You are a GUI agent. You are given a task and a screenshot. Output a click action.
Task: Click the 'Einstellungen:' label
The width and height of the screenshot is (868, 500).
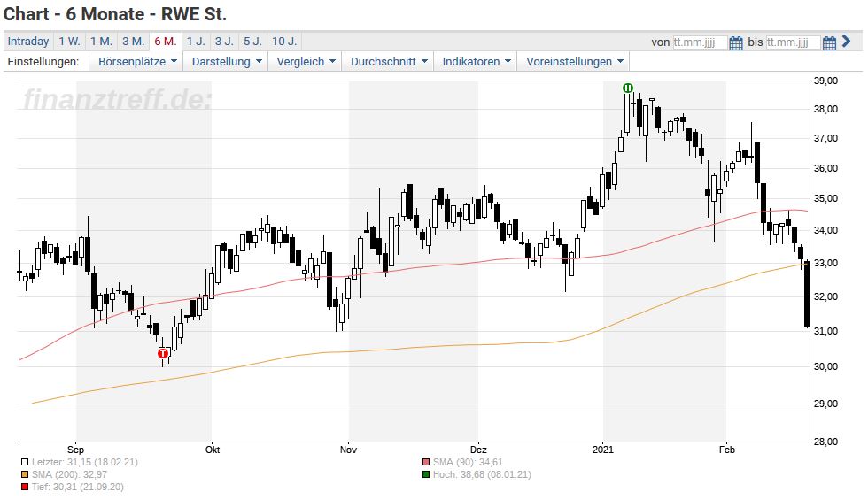pyautogui.click(x=43, y=61)
